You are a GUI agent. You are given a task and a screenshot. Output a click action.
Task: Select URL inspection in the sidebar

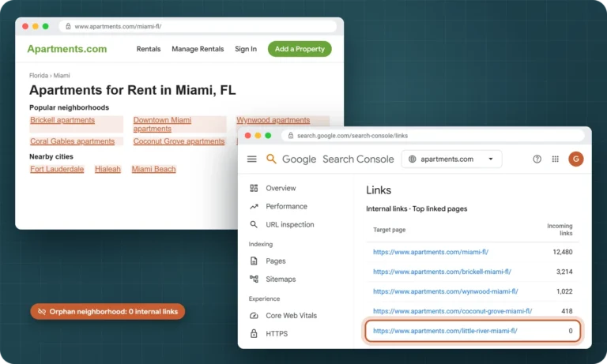(290, 224)
